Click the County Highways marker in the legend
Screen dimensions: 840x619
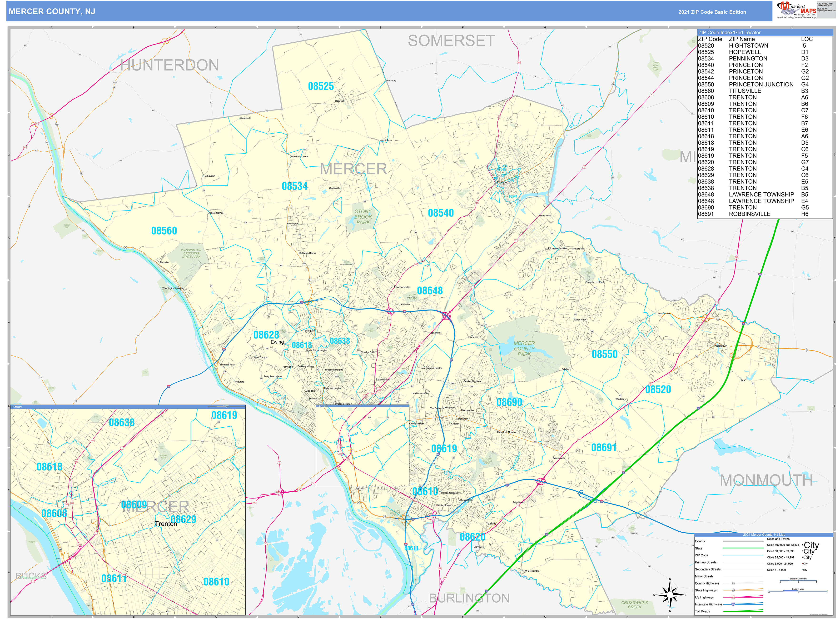click(x=733, y=583)
